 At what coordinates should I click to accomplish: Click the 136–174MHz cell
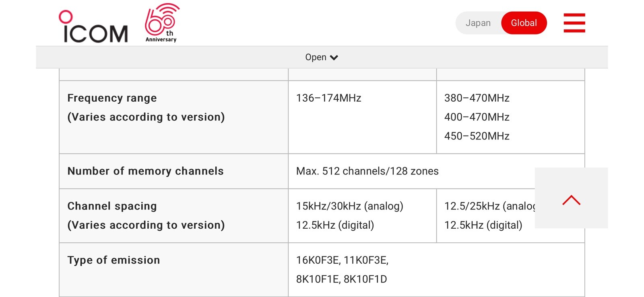362,117
